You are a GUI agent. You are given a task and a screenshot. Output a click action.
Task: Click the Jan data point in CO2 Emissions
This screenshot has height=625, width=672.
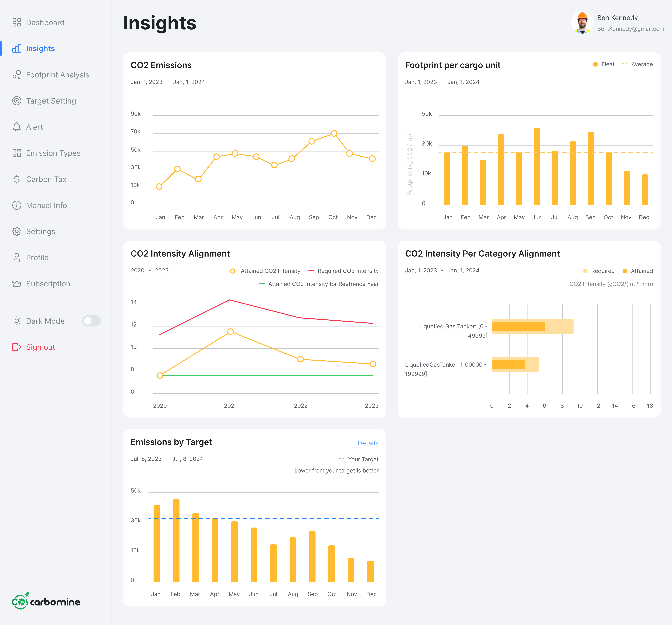tap(159, 186)
